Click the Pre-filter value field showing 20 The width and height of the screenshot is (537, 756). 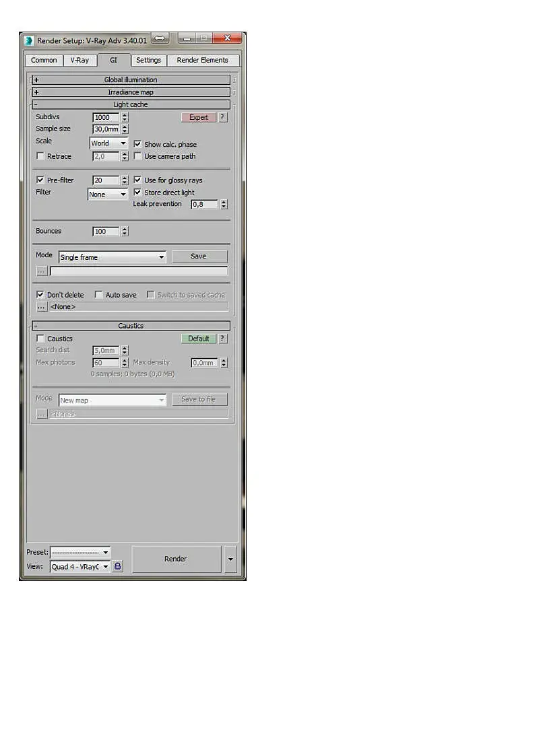click(106, 180)
